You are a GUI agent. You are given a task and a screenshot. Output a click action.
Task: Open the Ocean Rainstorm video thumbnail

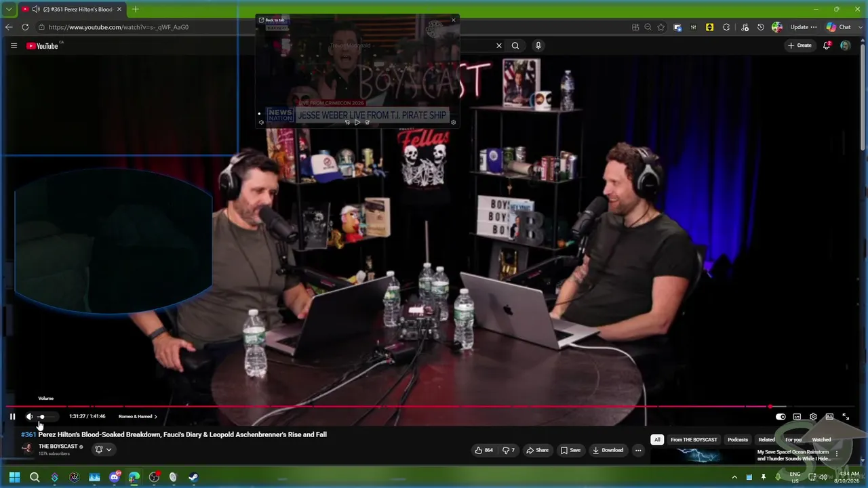(x=701, y=455)
